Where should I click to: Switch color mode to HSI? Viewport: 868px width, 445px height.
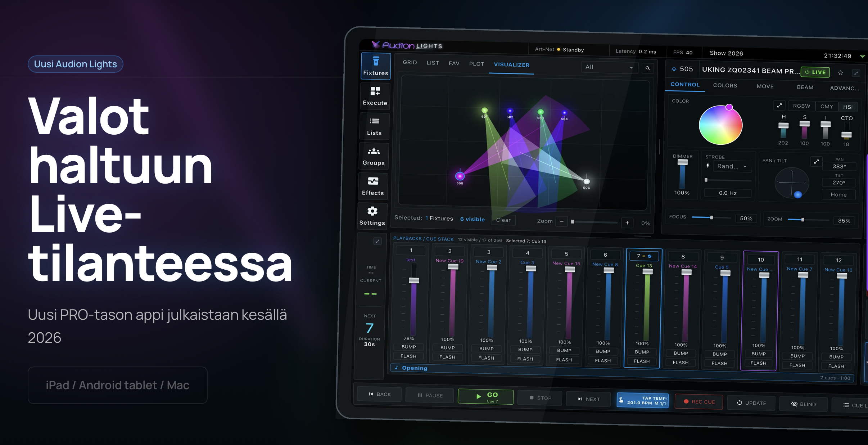848,107
